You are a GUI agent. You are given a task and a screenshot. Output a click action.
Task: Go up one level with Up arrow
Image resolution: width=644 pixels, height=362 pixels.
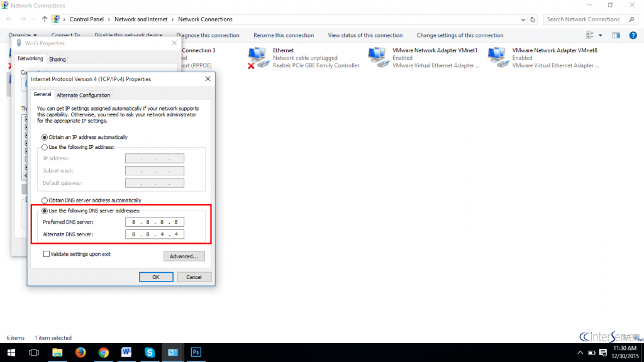tap(45, 19)
